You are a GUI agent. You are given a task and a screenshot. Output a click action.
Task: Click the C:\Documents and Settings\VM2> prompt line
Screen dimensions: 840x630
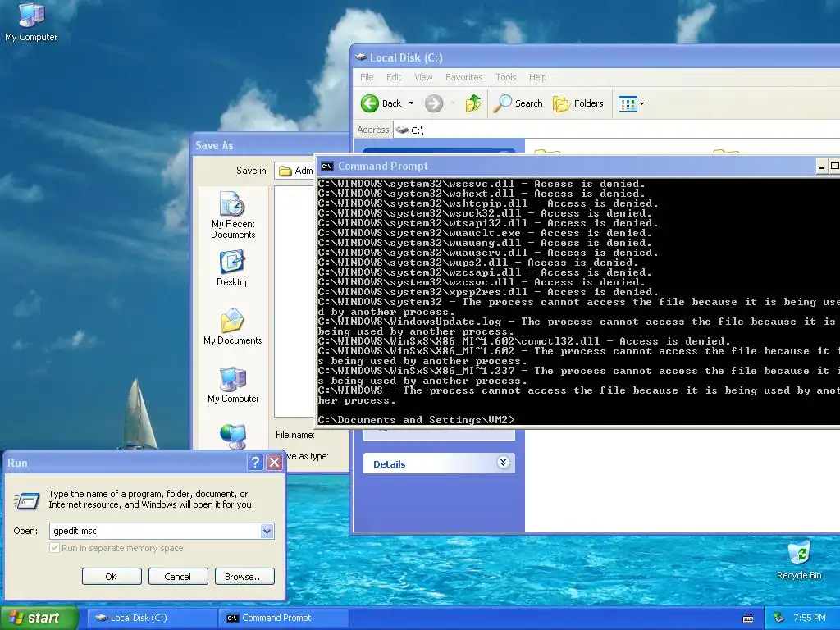416,420
